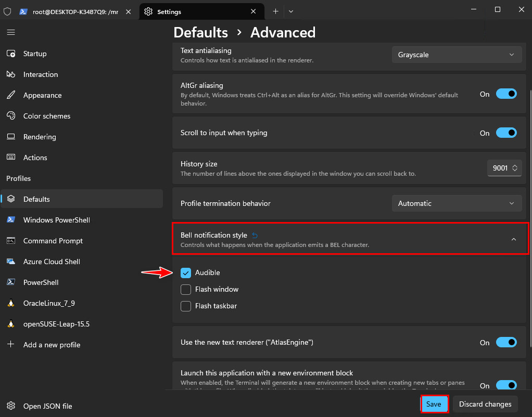
Task: Click the Interaction cursor icon
Action: click(x=11, y=74)
